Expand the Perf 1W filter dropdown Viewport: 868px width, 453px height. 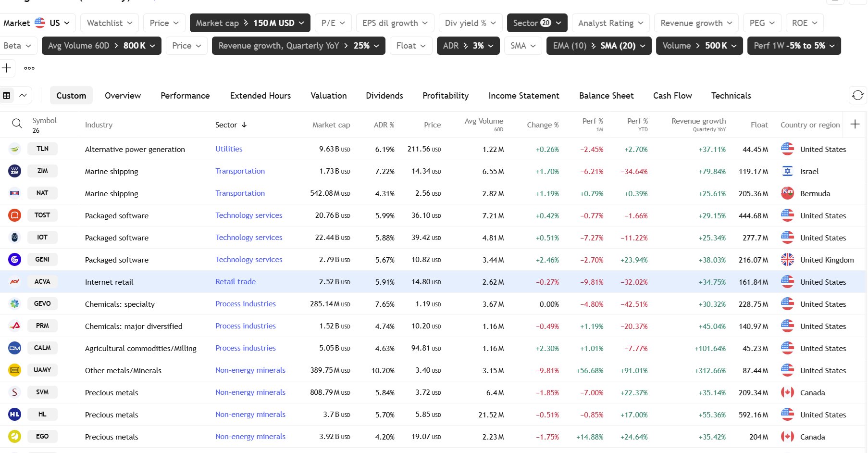click(794, 46)
